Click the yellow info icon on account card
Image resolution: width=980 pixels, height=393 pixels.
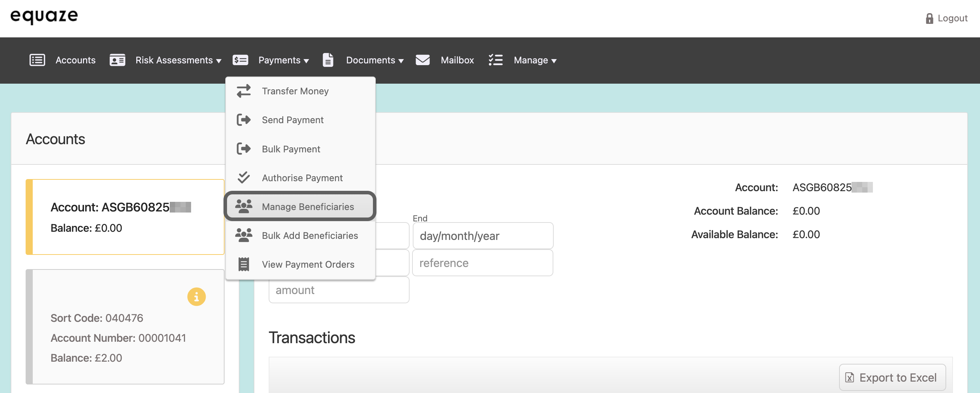pyautogui.click(x=196, y=297)
